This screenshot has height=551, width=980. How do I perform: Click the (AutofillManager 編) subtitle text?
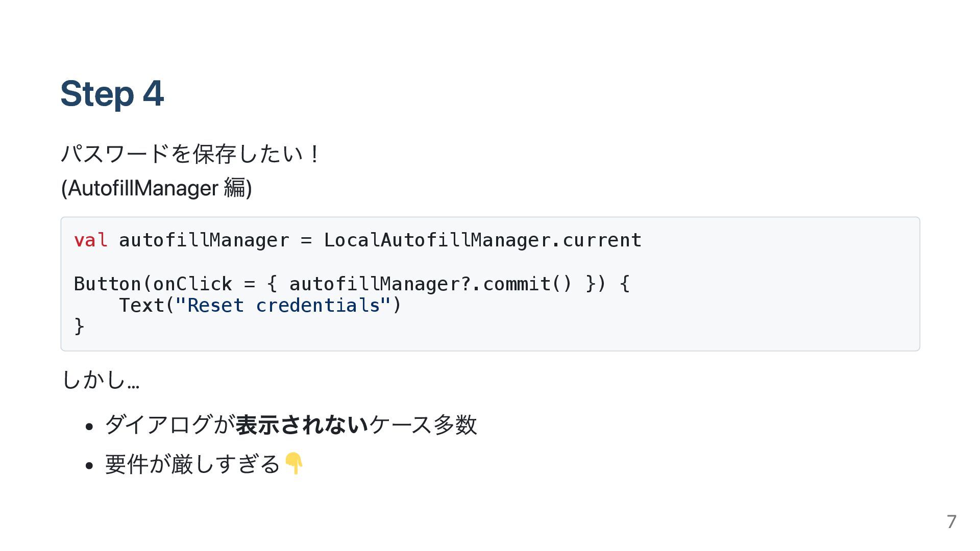[156, 188]
